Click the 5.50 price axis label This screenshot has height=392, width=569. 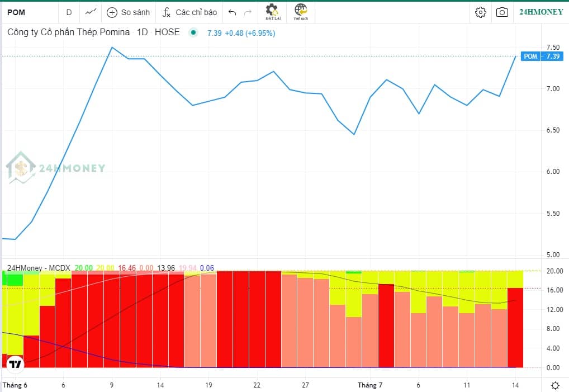pyautogui.click(x=553, y=214)
